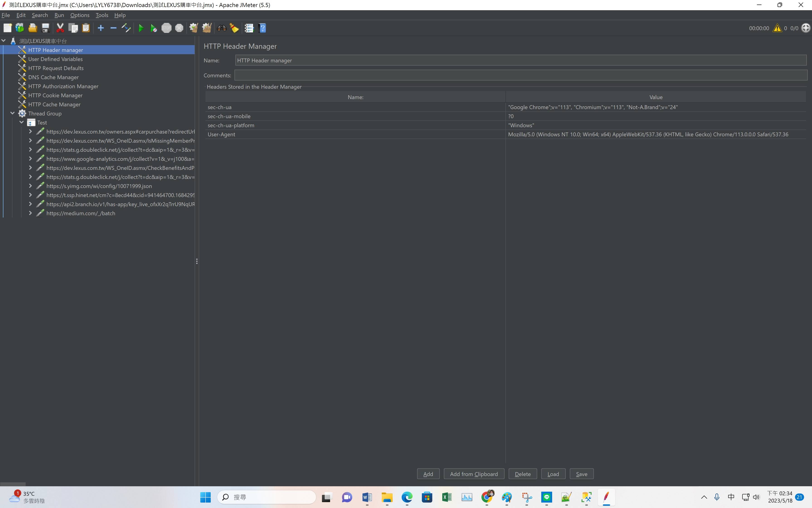Start test with no pauses icon
812x508 pixels.
point(154,28)
